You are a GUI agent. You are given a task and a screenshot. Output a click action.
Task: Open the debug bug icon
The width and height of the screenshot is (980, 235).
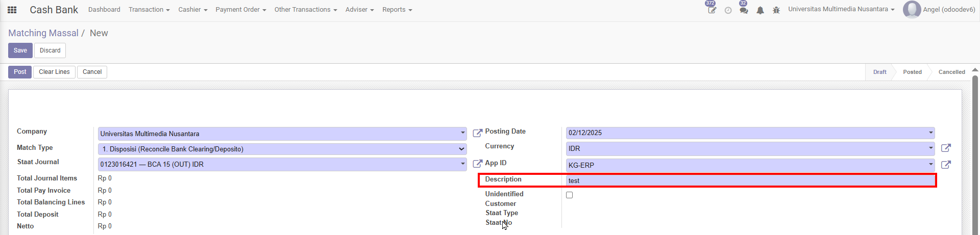click(776, 10)
